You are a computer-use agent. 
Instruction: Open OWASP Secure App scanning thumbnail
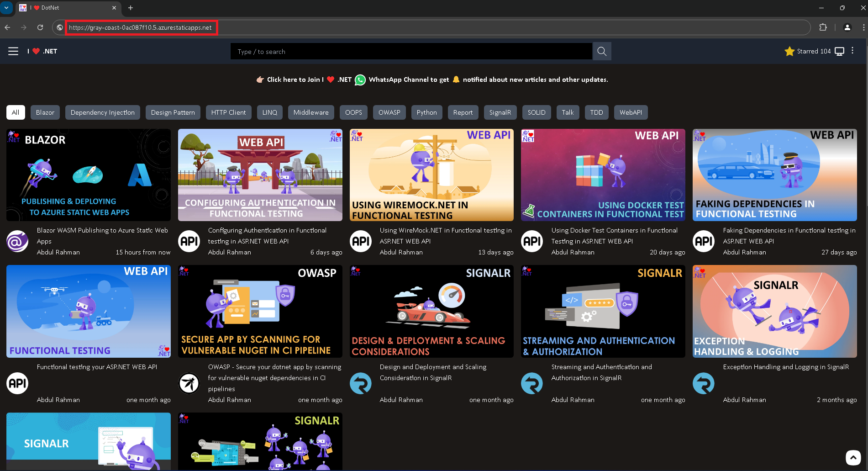click(260, 311)
